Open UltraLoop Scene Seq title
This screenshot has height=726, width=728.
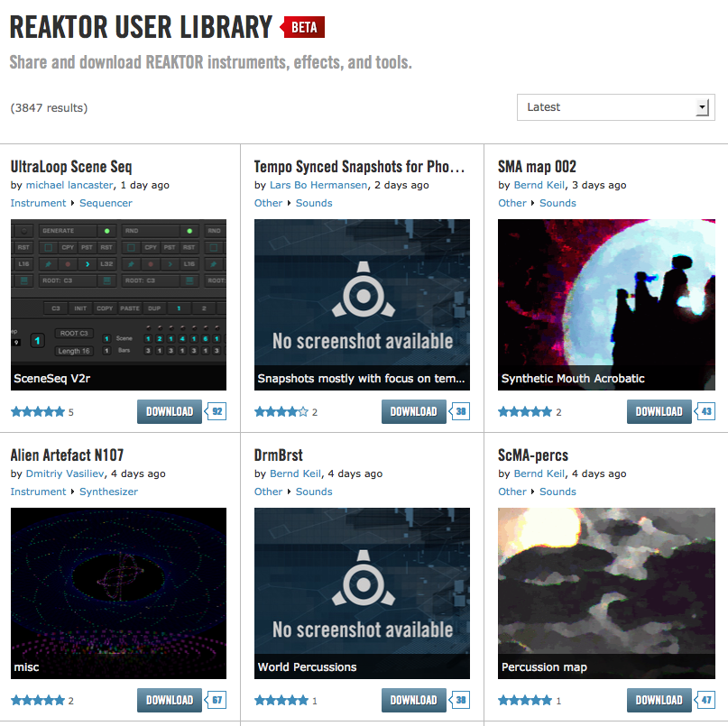click(x=71, y=167)
